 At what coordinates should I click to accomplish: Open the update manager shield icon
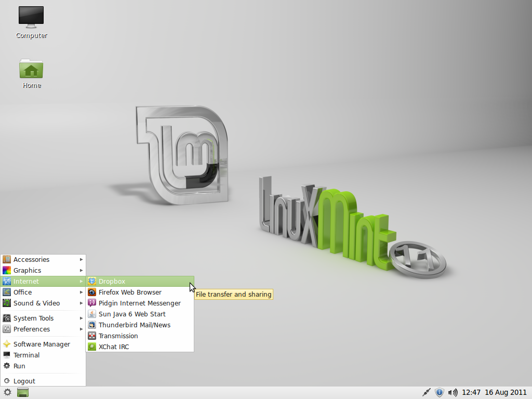(x=440, y=393)
